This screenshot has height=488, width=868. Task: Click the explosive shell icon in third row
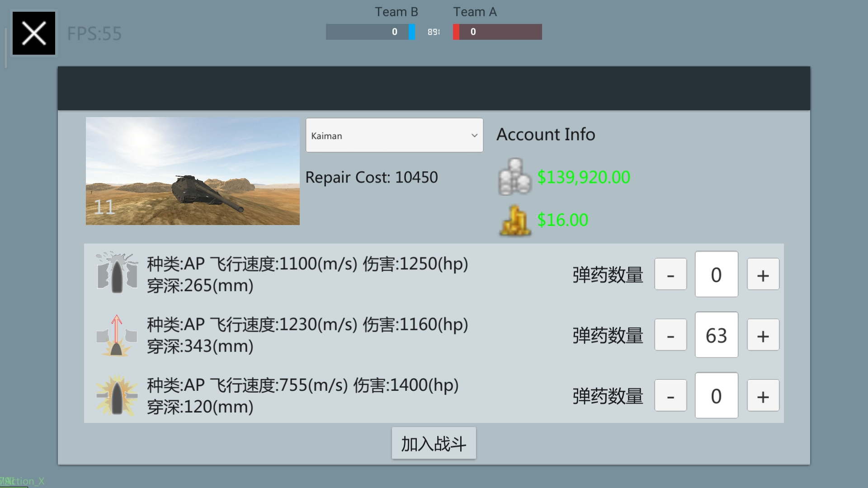117,395
